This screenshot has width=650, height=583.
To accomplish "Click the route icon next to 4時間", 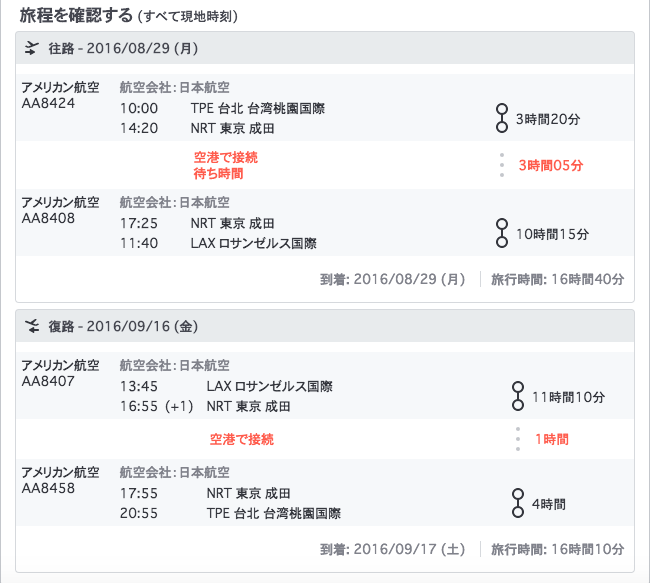I will point(517,503).
